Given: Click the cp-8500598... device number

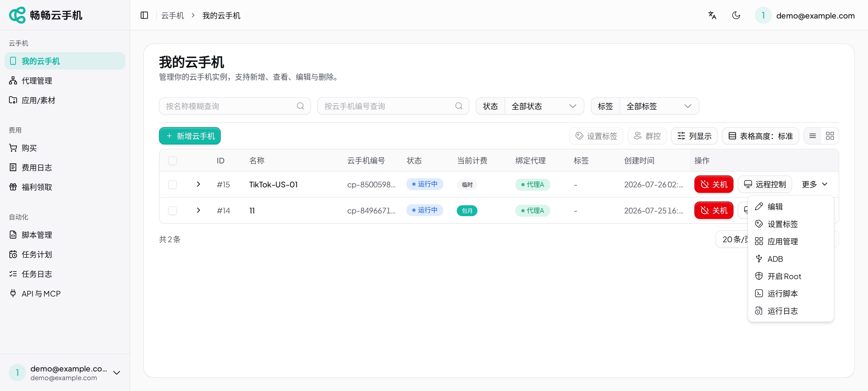Looking at the screenshot, I should (x=371, y=185).
